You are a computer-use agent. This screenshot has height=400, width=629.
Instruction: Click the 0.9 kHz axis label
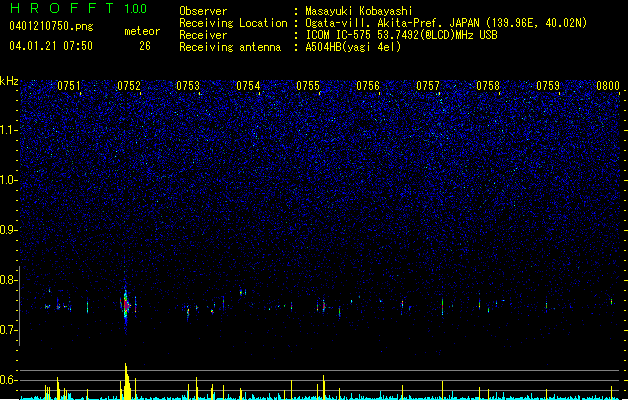[x=8, y=230]
